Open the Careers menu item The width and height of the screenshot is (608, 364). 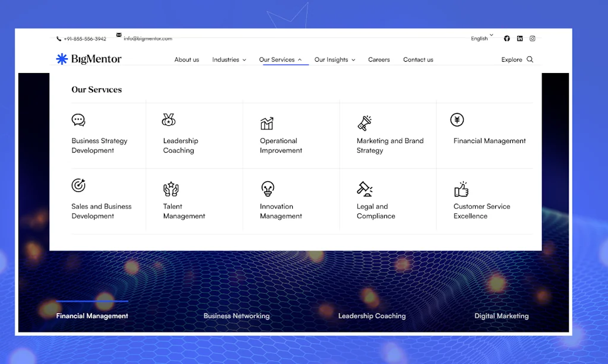point(379,59)
